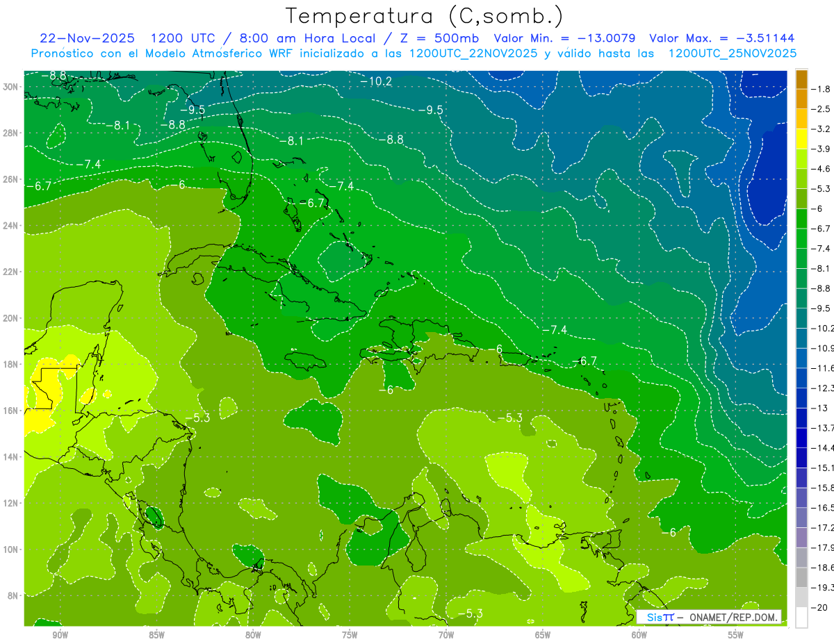Click 'Valor Max. = -3.51144' in the header
834x644 pixels.
point(721,38)
